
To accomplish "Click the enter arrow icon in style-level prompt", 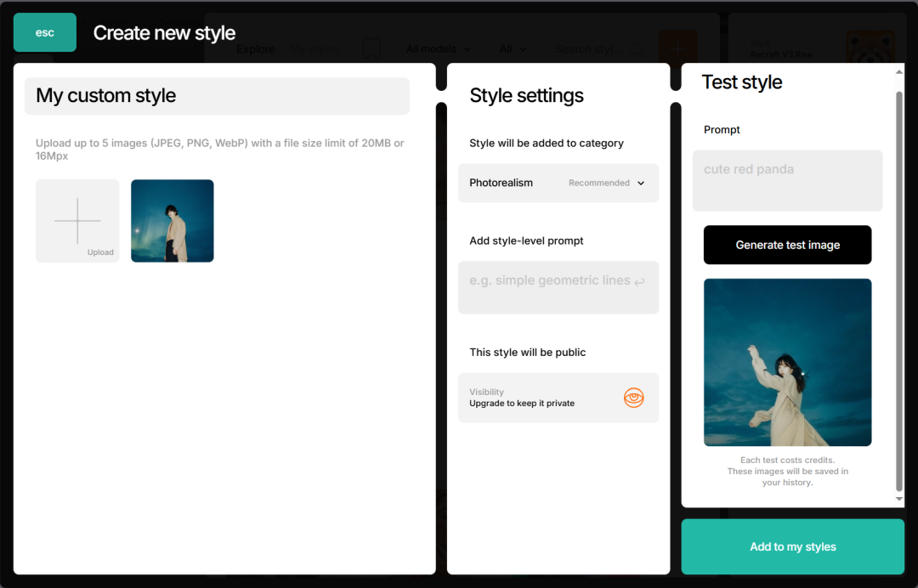I will (639, 281).
